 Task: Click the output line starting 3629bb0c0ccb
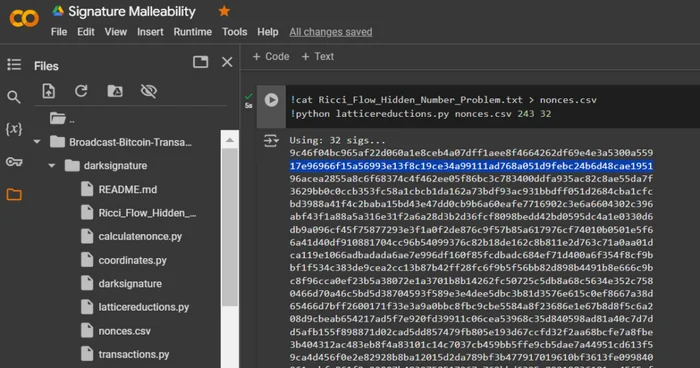(x=471, y=192)
